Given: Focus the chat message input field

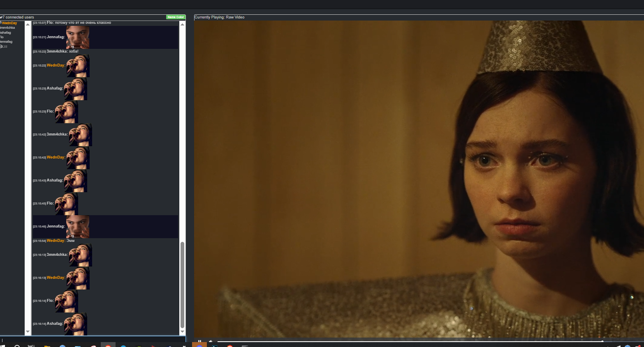Looking at the screenshot, I should pos(93,340).
